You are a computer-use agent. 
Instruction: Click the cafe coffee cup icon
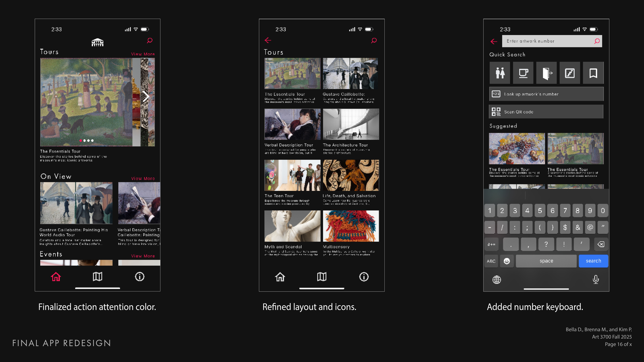point(523,73)
